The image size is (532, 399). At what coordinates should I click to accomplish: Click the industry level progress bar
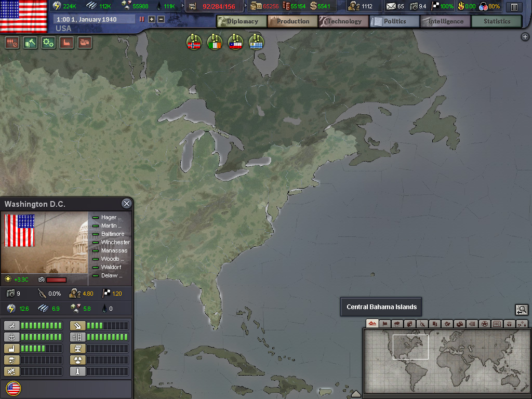(x=42, y=349)
